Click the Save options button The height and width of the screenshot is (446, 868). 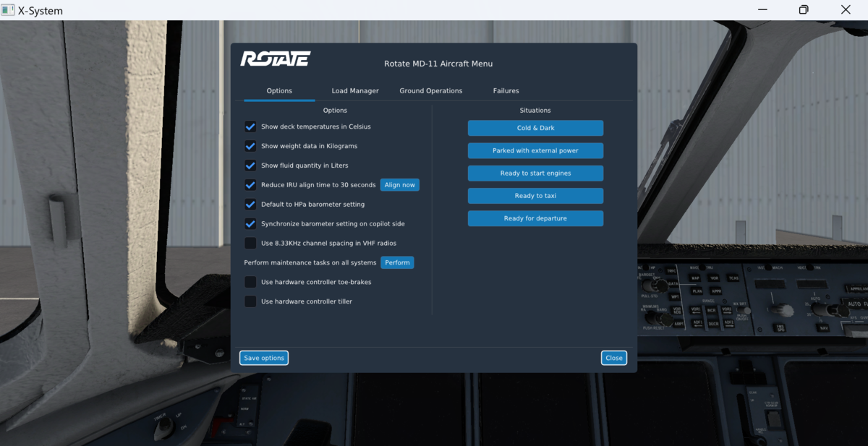[x=264, y=358]
